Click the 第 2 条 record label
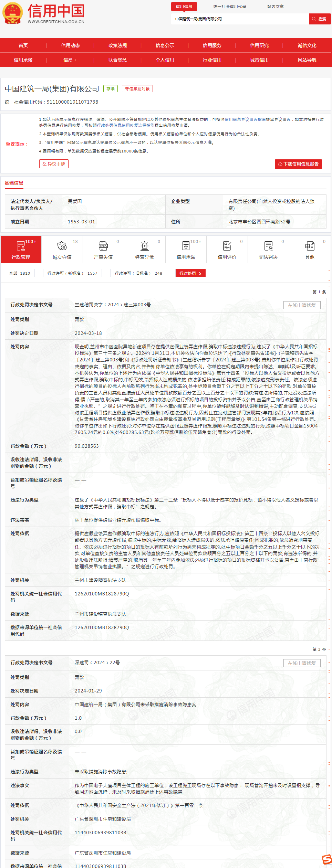Screen dimensions: 332x868 pos(319,649)
